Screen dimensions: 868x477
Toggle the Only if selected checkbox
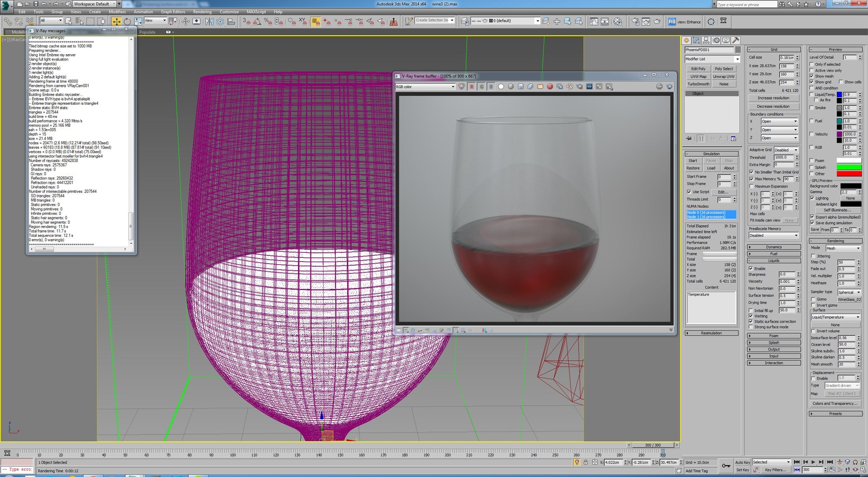pyautogui.click(x=812, y=64)
